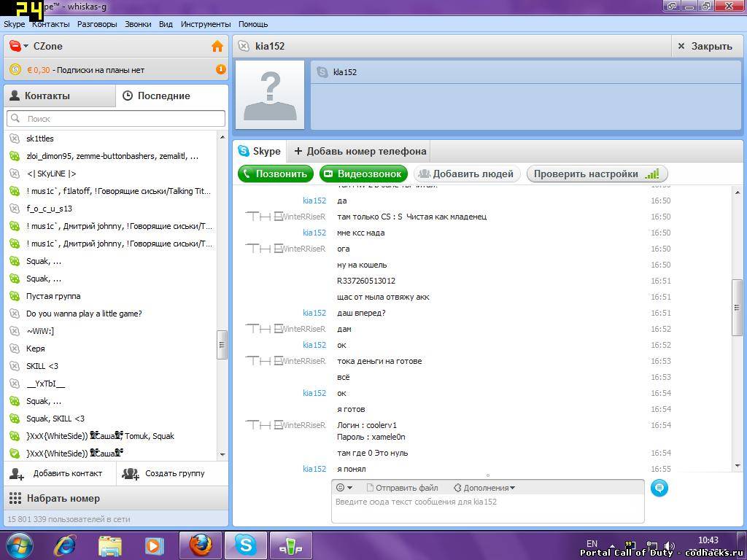Click the kia152 profile avatar
Image resolution: width=747 pixels, height=560 pixels.
[270, 95]
